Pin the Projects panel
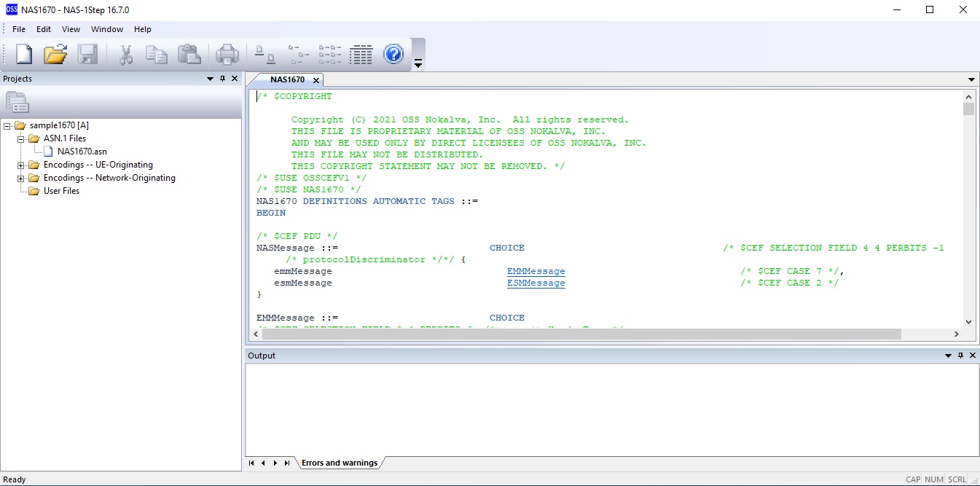 tap(222, 79)
